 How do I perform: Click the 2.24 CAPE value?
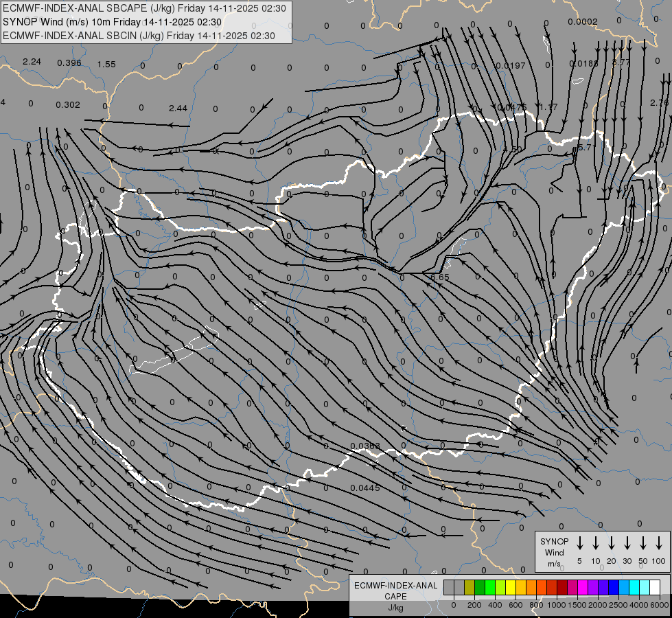click(x=32, y=62)
